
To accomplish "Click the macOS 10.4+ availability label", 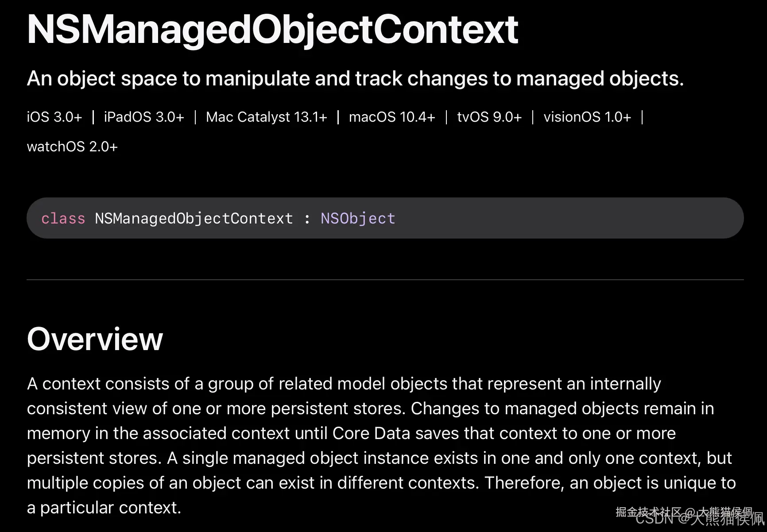I will (x=391, y=117).
